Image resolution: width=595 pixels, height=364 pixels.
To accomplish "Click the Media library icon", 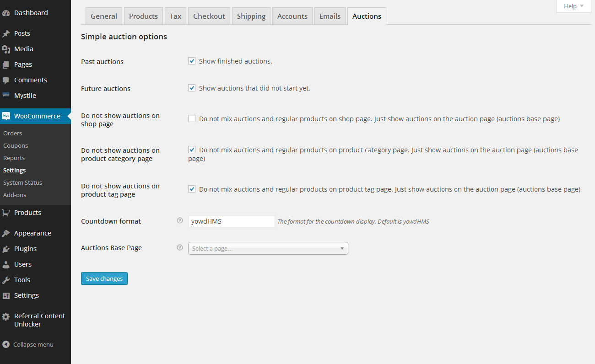I will 6,49.
